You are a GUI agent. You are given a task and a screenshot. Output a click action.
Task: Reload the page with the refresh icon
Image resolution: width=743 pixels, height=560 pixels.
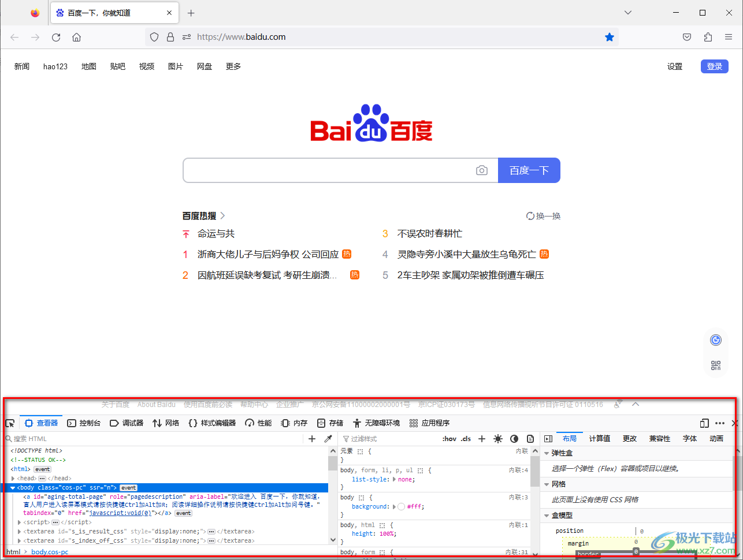tap(56, 37)
